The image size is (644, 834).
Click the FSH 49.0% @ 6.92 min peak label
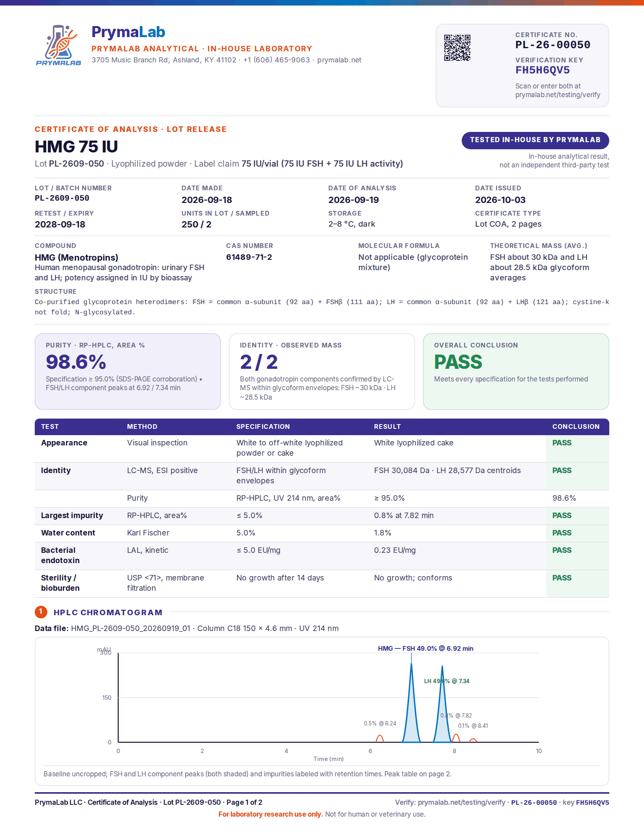pyautogui.click(x=425, y=648)
